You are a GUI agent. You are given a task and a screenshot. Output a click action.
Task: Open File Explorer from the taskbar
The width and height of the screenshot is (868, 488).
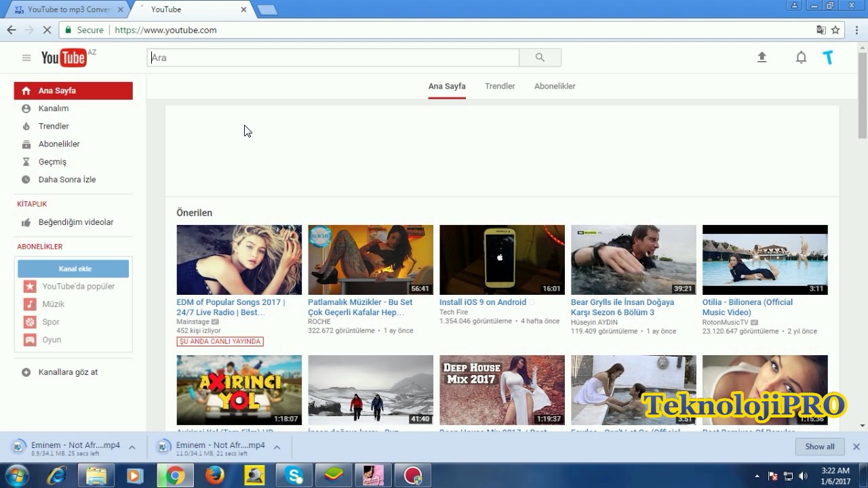coord(96,476)
